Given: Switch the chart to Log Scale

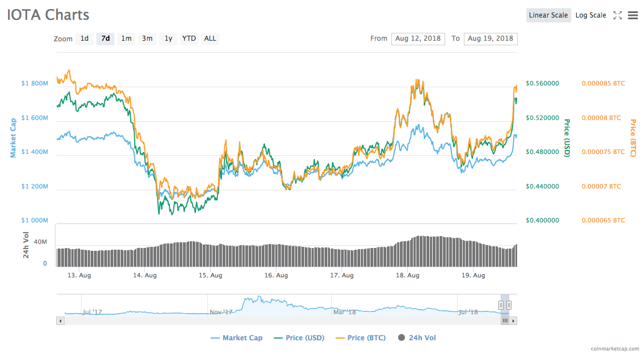Looking at the screenshot, I should [x=591, y=15].
